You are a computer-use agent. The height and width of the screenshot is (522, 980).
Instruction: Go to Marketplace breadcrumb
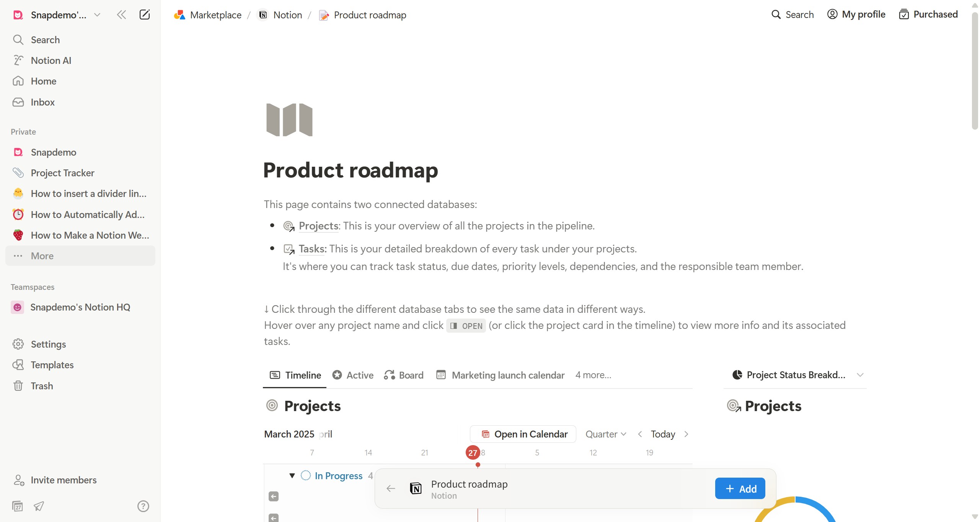tap(208, 15)
